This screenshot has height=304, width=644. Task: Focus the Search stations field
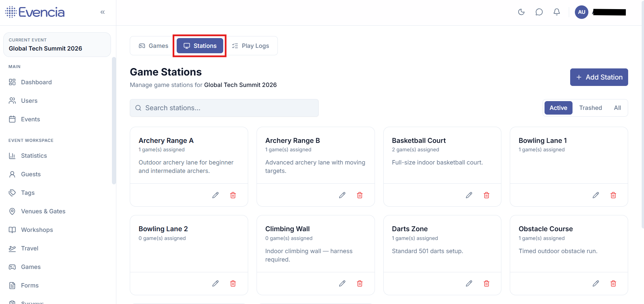click(x=224, y=108)
